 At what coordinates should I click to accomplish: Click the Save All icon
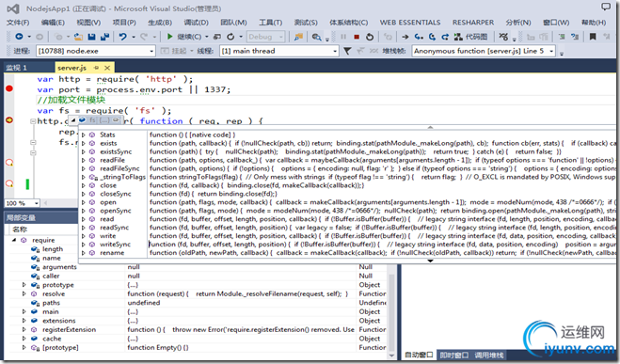click(x=104, y=37)
